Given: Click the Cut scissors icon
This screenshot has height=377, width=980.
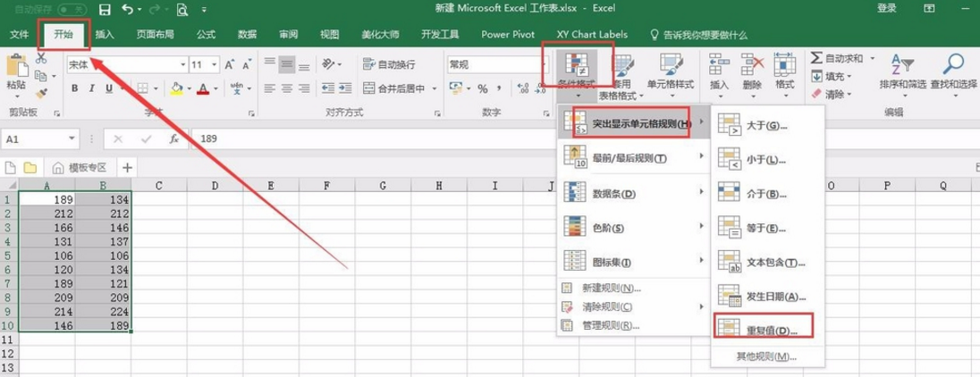Looking at the screenshot, I should tap(41, 59).
